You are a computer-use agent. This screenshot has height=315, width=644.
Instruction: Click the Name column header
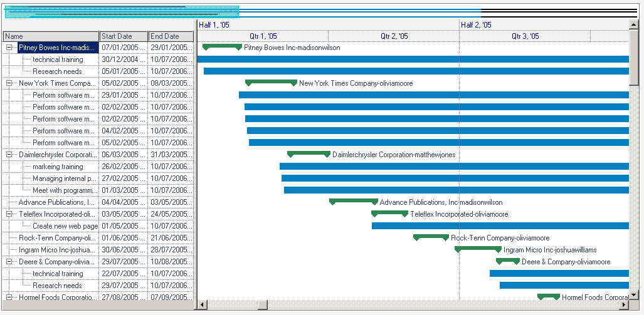click(51, 36)
